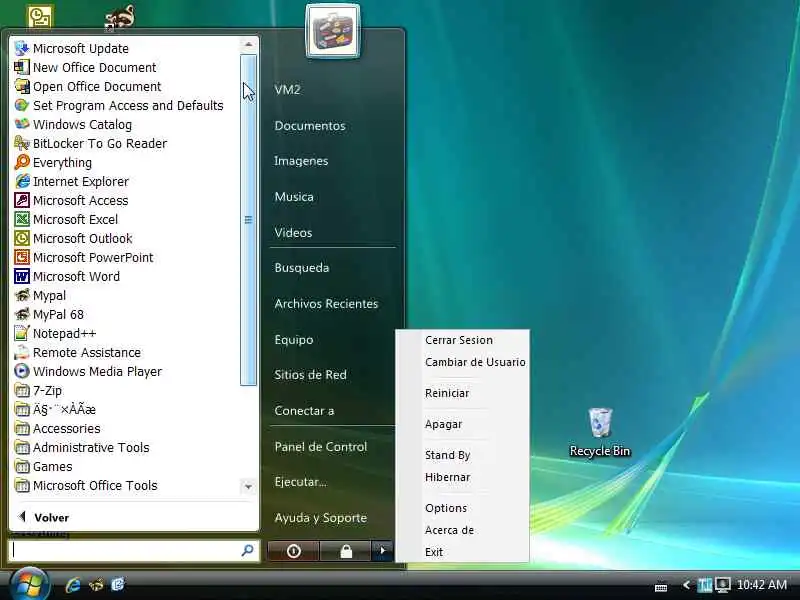Screen dimensions: 800x600
Task: Start Remote Assistance icon
Action: click(x=22, y=352)
